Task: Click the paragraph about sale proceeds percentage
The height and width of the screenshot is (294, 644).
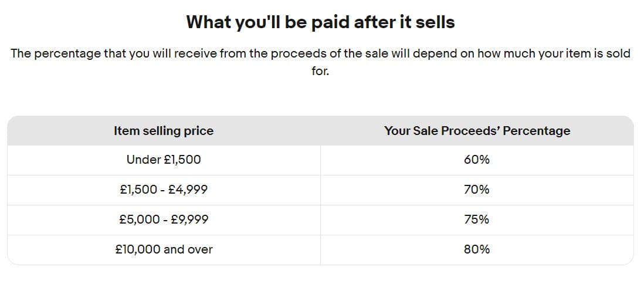Action: 320,53
